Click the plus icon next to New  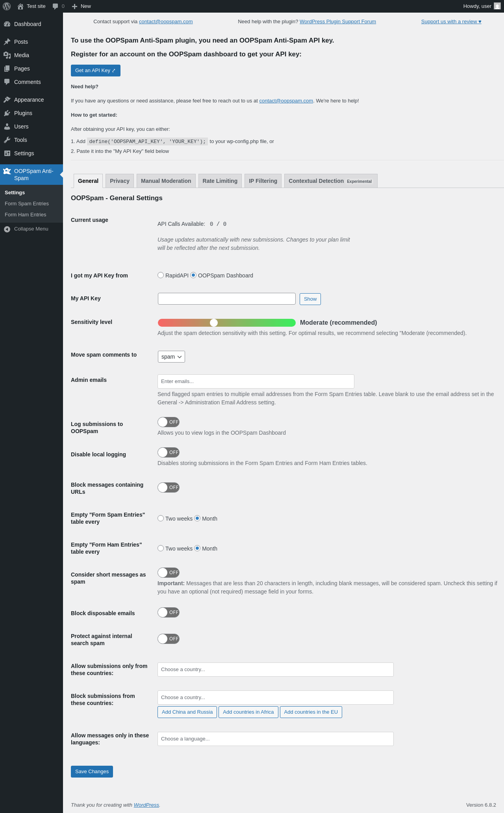click(x=74, y=6)
